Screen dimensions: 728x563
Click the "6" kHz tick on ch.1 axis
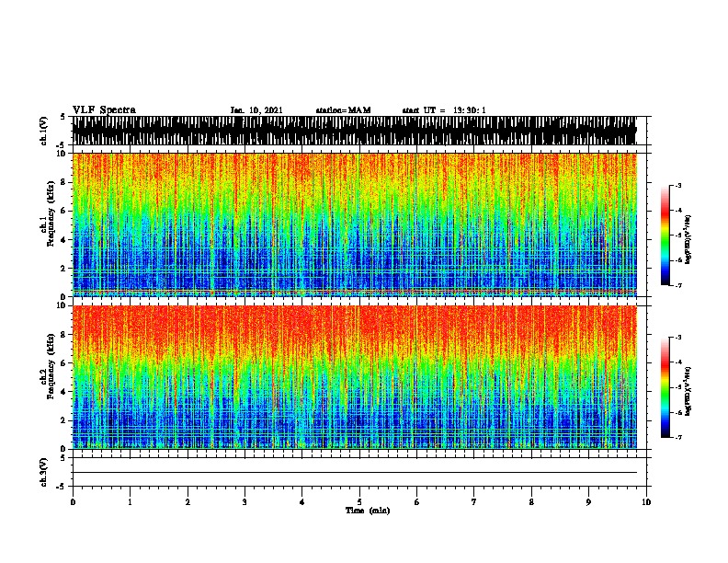tap(64, 212)
